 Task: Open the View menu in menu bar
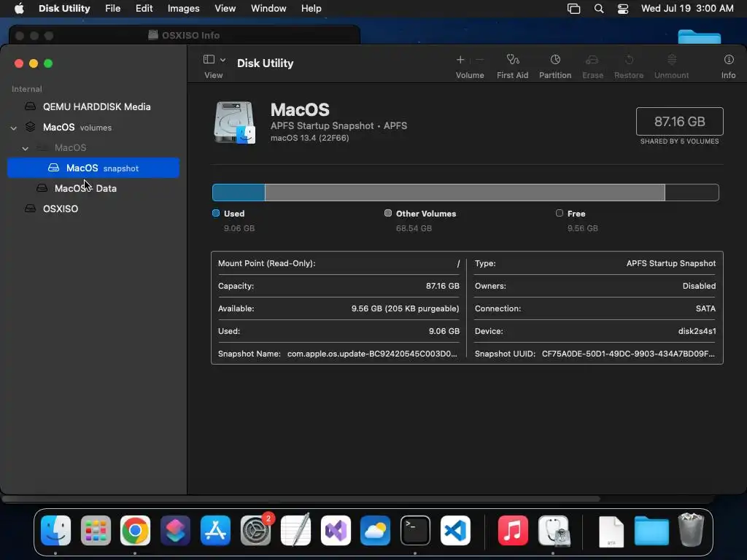[x=225, y=8]
